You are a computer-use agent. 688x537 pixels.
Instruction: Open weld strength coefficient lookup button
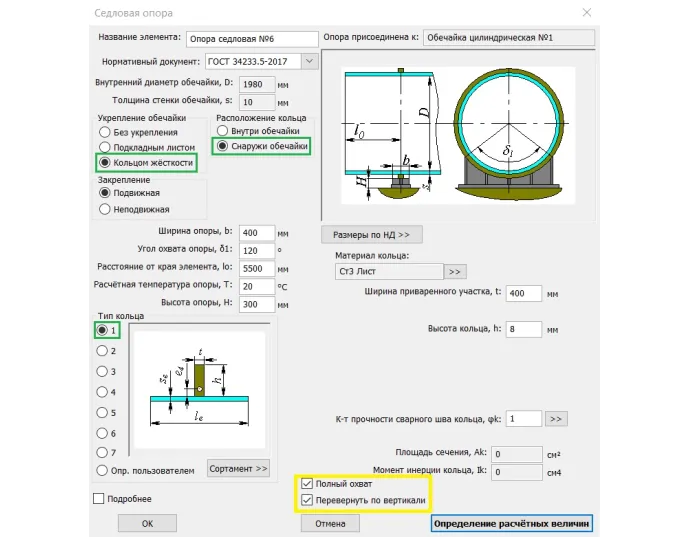(558, 418)
